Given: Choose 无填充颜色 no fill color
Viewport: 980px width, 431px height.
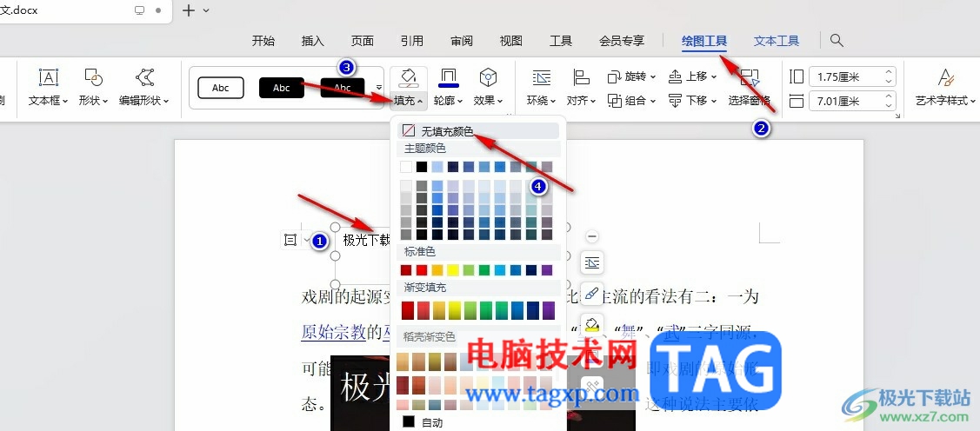Looking at the screenshot, I should click(478, 130).
